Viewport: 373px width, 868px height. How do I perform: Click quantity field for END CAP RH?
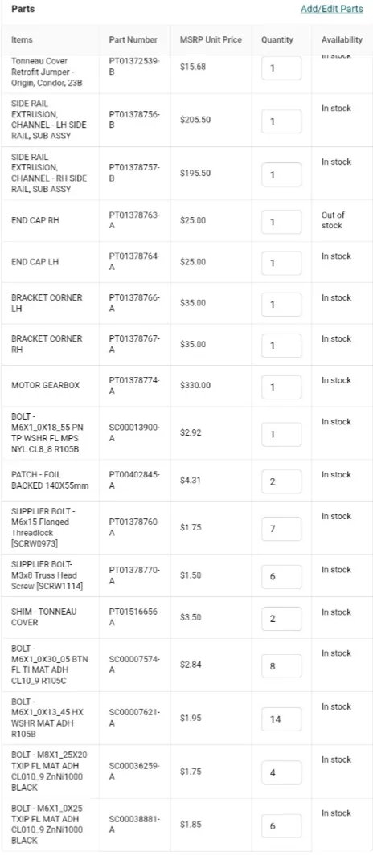(281, 222)
